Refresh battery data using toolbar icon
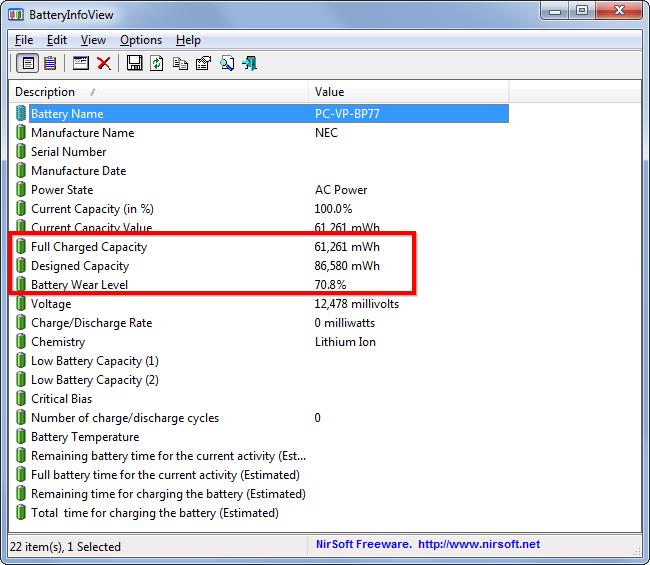The width and height of the screenshot is (650, 565). (157, 64)
